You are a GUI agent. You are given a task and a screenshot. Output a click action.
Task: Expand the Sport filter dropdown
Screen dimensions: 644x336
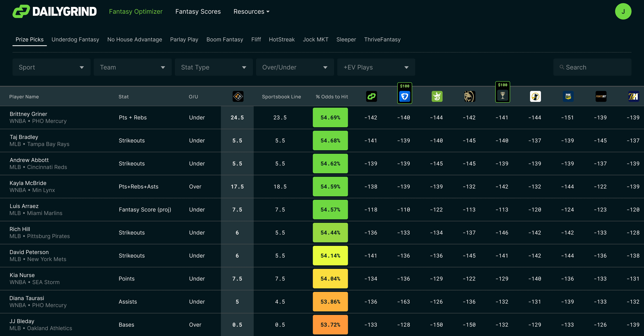[x=51, y=67]
